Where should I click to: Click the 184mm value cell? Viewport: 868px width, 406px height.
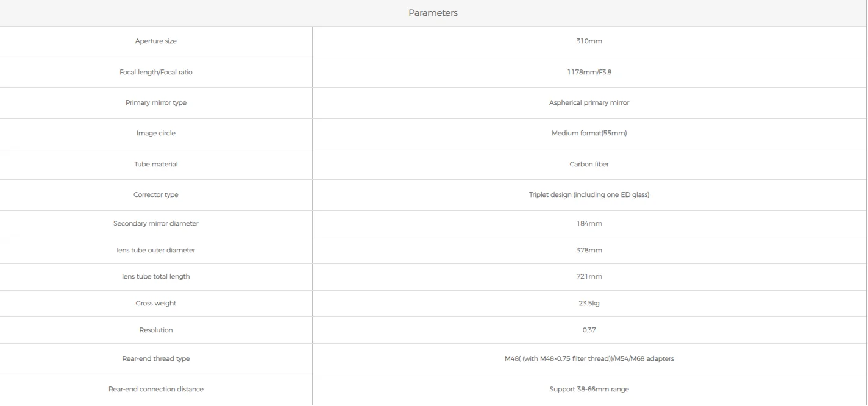tap(589, 224)
